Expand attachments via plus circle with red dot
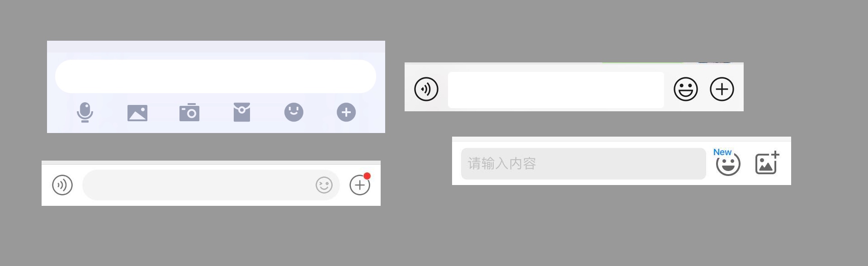The image size is (868, 266). [x=360, y=185]
